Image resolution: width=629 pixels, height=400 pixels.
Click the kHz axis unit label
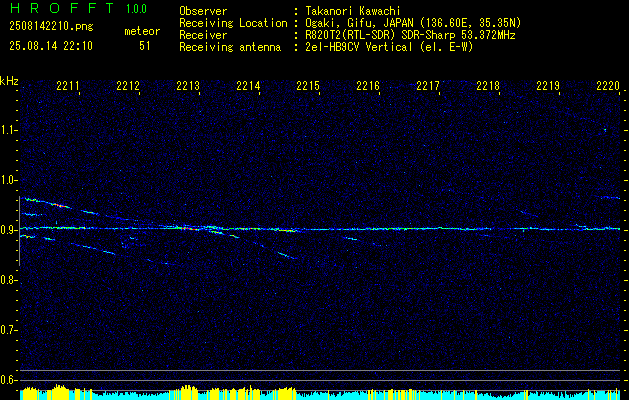tap(9, 81)
